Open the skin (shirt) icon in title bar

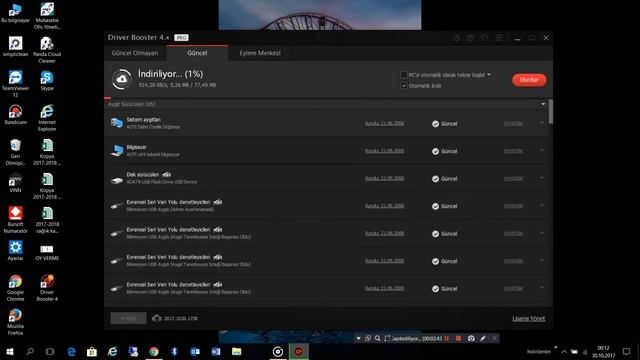tap(484, 38)
